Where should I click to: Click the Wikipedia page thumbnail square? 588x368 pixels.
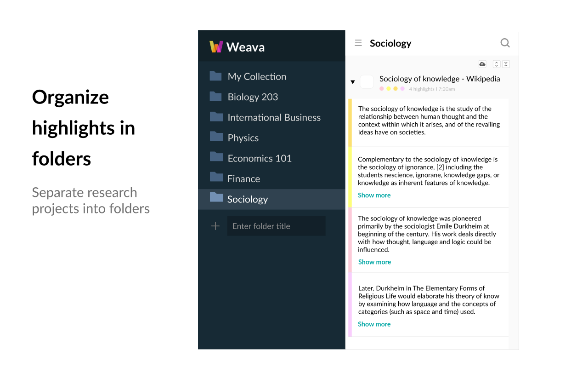[367, 81]
